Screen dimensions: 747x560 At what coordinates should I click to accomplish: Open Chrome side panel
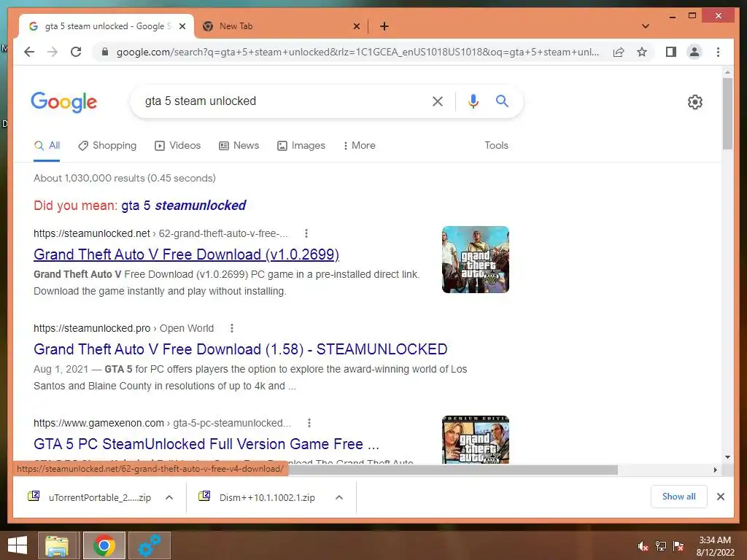coord(671,52)
